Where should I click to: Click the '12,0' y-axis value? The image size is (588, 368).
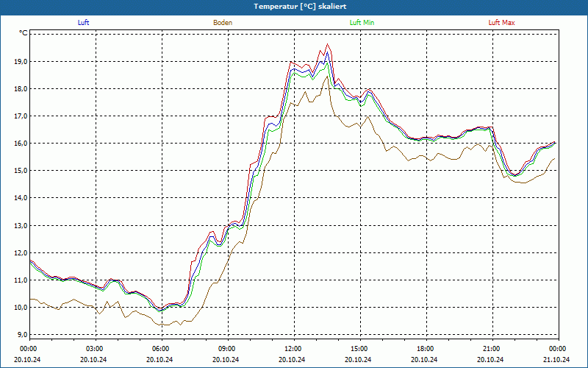coord(21,253)
